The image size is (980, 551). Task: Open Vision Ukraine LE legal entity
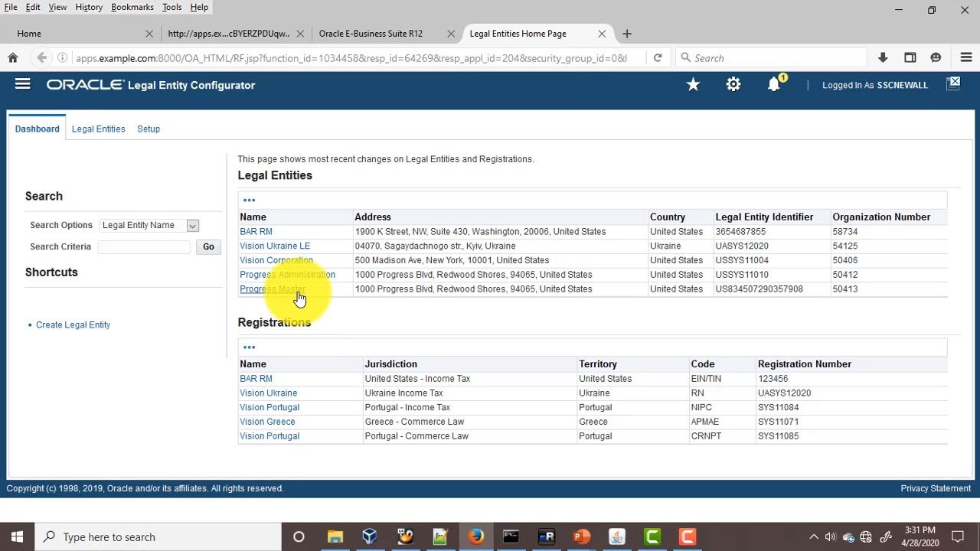(x=275, y=246)
